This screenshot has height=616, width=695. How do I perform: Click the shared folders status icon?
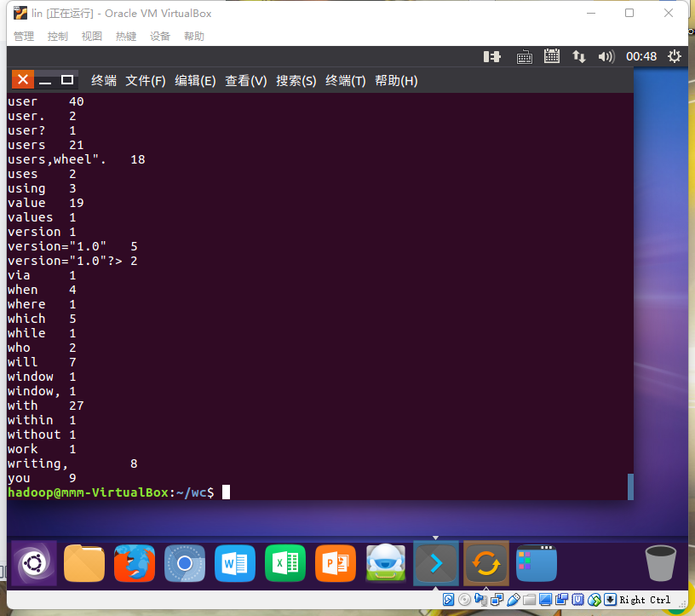click(x=529, y=600)
